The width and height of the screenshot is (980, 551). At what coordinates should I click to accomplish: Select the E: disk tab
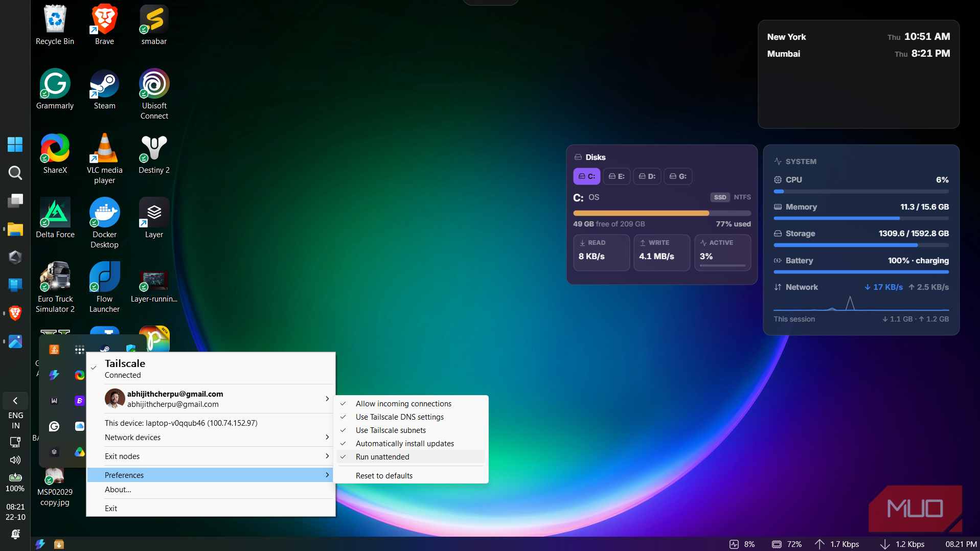[617, 176]
